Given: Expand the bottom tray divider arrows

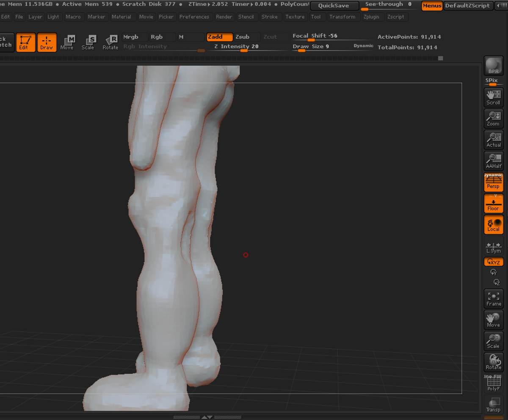Looking at the screenshot, I should (x=207, y=417).
